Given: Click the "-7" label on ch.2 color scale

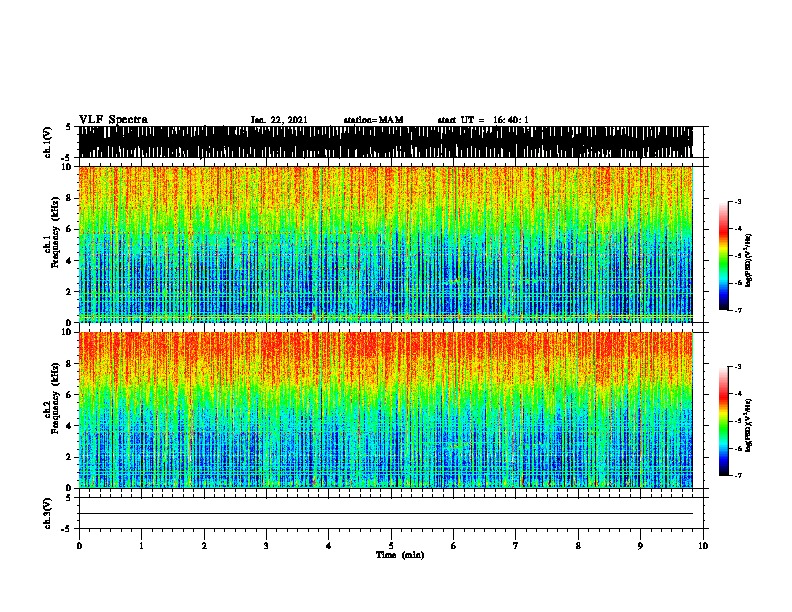Looking at the screenshot, I should [x=737, y=476].
